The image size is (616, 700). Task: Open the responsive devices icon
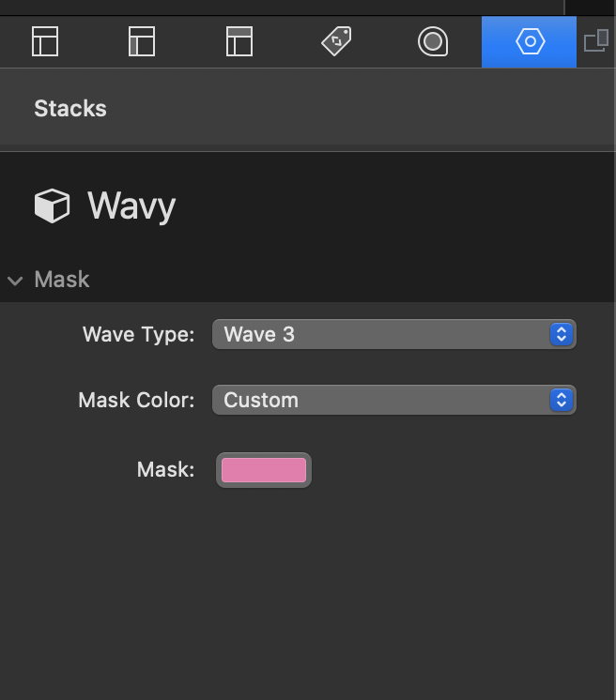596,41
